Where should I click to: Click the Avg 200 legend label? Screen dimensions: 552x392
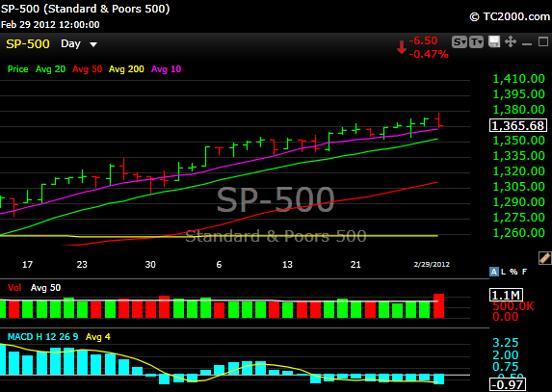pos(126,69)
